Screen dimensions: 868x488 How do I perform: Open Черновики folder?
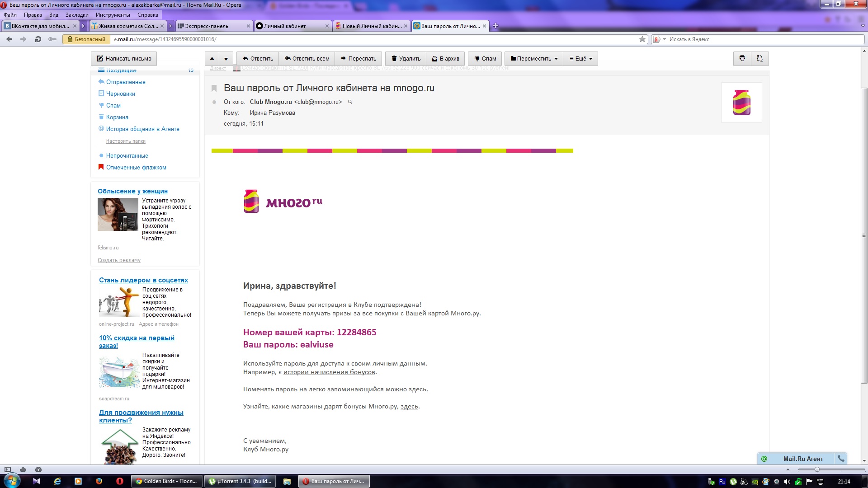[121, 94]
